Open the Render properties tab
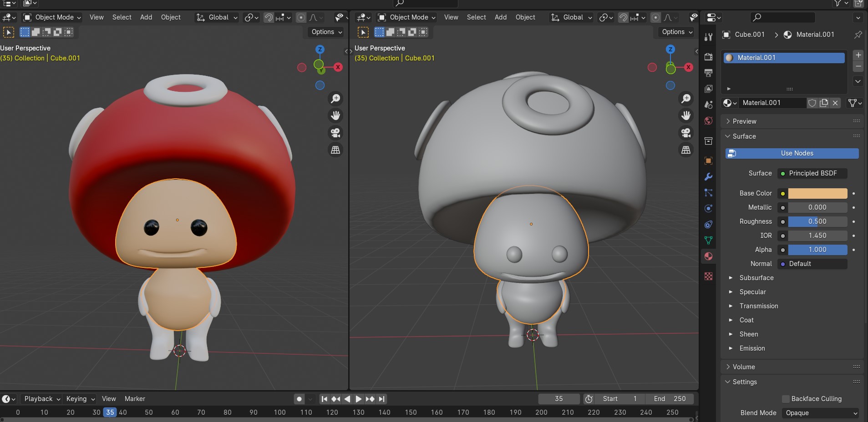Viewport: 868px width, 422px height. click(x=708, y=57)
